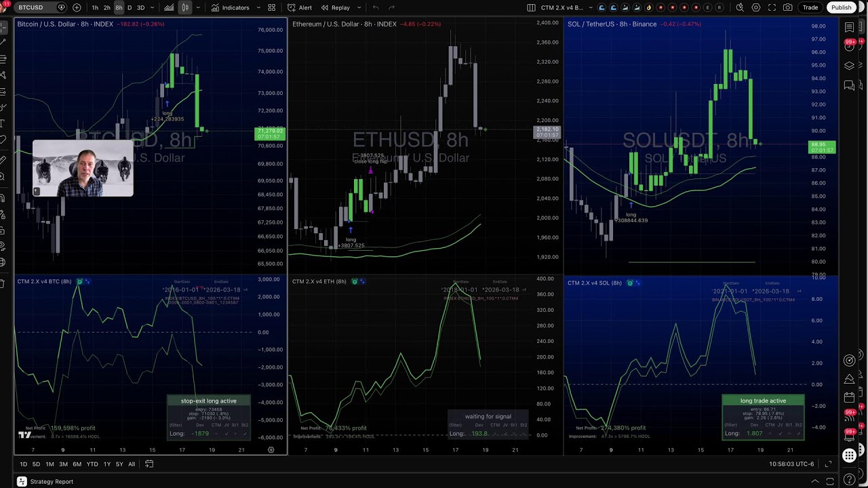Open the BTCUSD symbol search box
Screen dimensions: 868x488
point(41,7)
